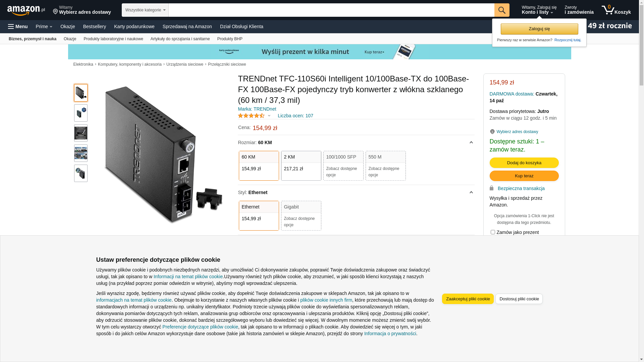
Task: Click the star rating icons
Action: coord(251,116)
